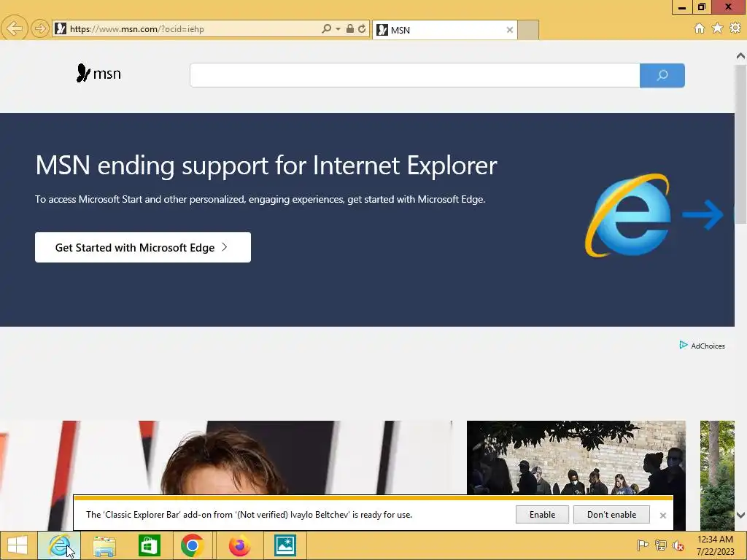Click the msn butterfly logo

coord(98,74)
